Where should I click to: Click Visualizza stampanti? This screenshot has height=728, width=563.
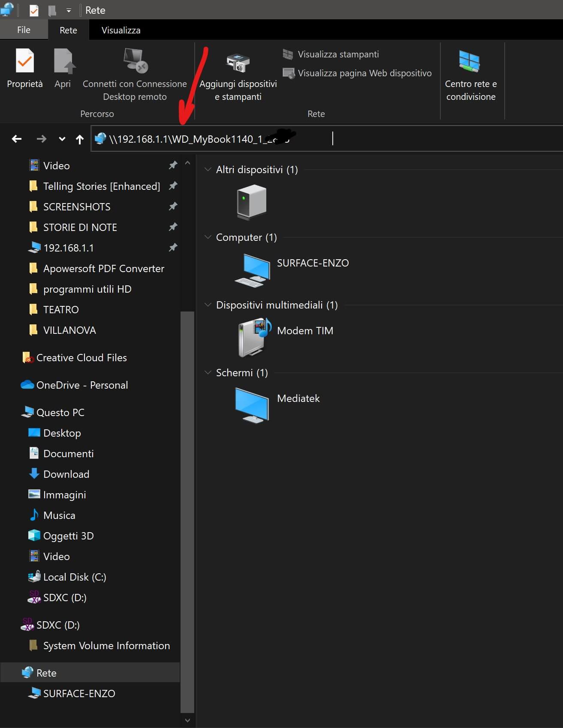338,54
